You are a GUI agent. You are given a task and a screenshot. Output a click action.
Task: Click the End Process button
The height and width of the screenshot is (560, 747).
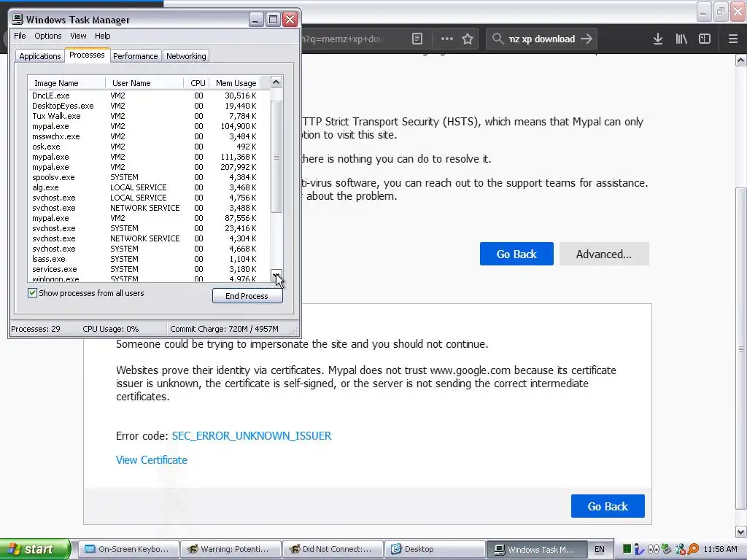[x=247, y=296]
